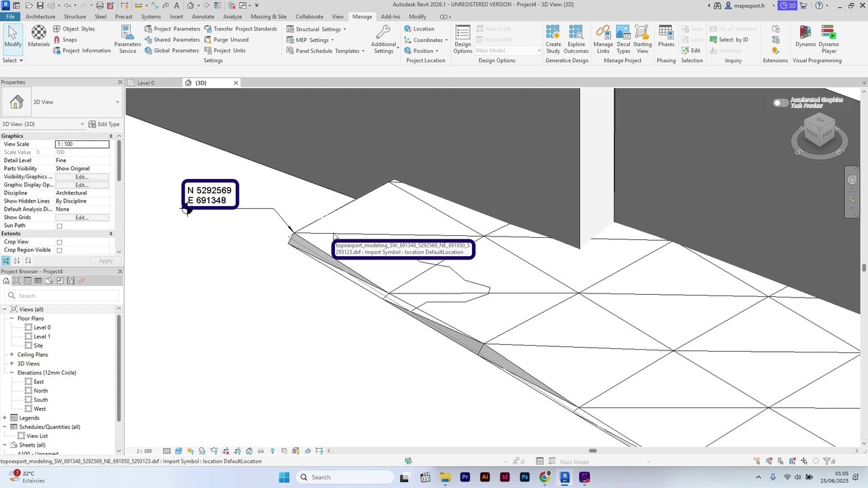Open the Coordinates dropdown

(426, 40)
